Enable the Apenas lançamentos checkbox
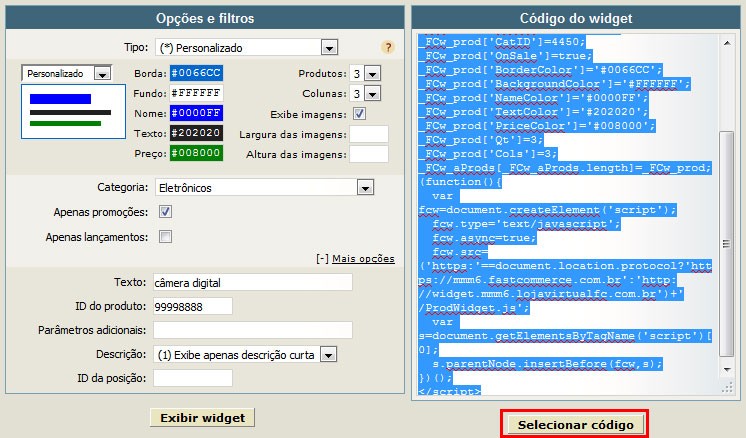 click(x=165, y=237)
